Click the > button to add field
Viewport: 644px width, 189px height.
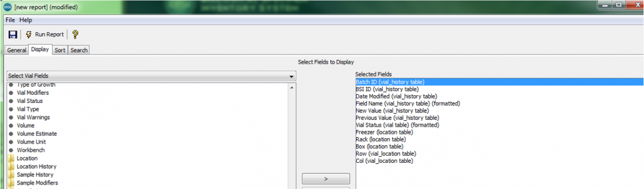click(x=326, y=178)
